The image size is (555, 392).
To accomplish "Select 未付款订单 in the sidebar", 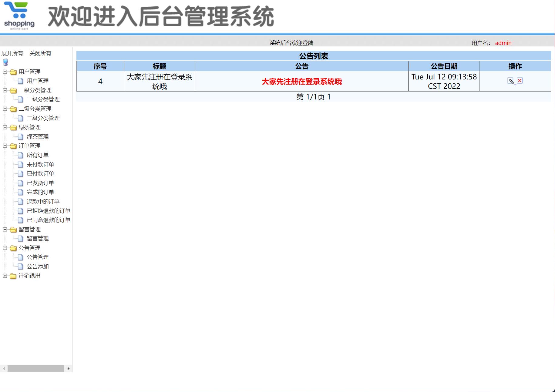I will point(40,164).
